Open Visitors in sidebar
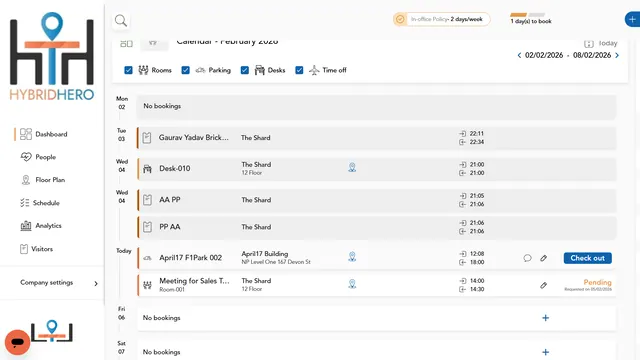Image resolution: width=640 pixels, height=360 pixels. [36, 249]
